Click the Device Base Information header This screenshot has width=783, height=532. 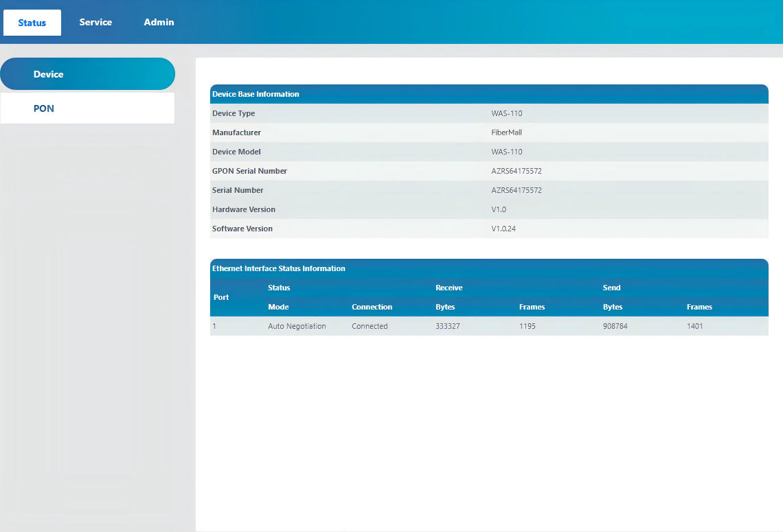pyautogui.click(x=256, y=94)
